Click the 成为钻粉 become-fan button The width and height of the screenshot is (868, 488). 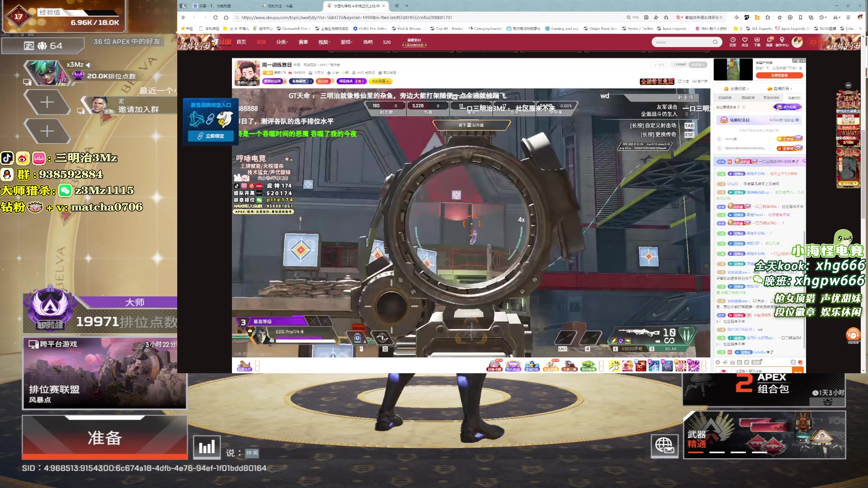click(x=788, y=107)
